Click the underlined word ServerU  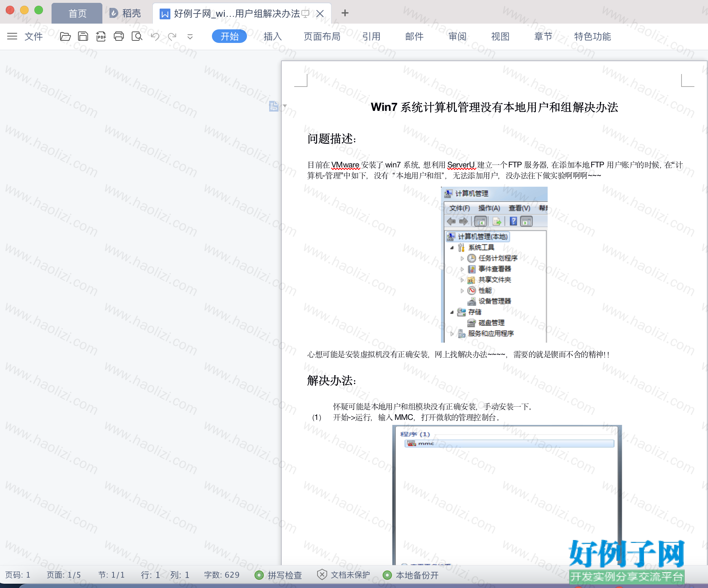point(461,165)
